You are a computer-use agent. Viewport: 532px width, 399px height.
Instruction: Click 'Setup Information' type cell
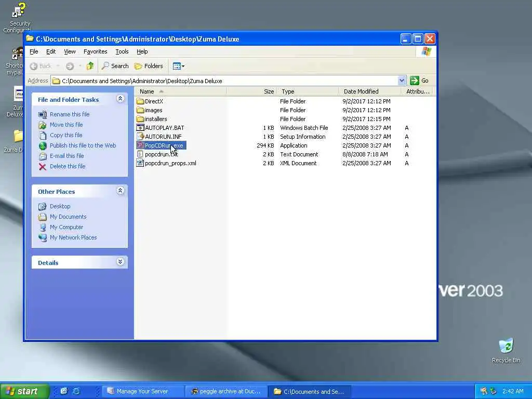(x=303, y=137)
